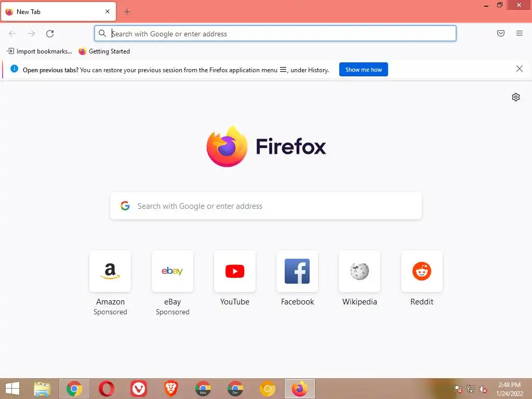The width and height of the screenshot is (532, 399).
Task: Click the Wikipedia label text
Action: pos(360,302)
